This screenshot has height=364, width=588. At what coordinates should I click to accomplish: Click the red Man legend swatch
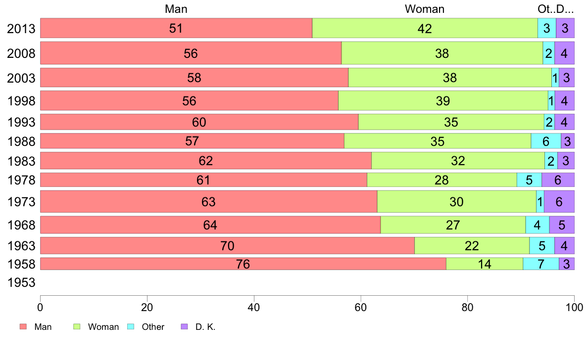(x=23, y=327)
